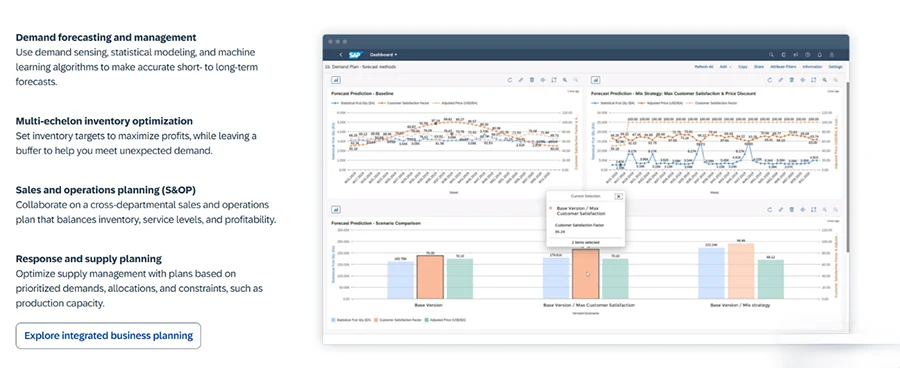900x368 pixels.
Task: Delete the Mix Strategy chart
Action: 792,80
